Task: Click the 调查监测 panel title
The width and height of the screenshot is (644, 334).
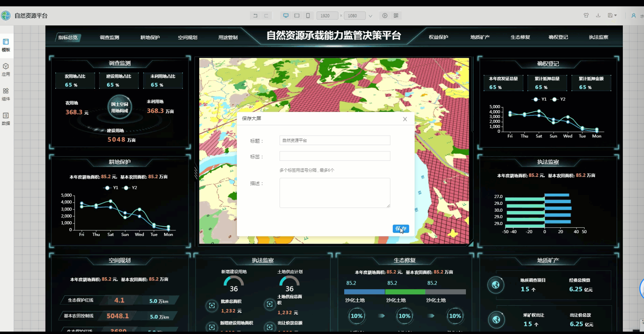Action: pos(120,63)
